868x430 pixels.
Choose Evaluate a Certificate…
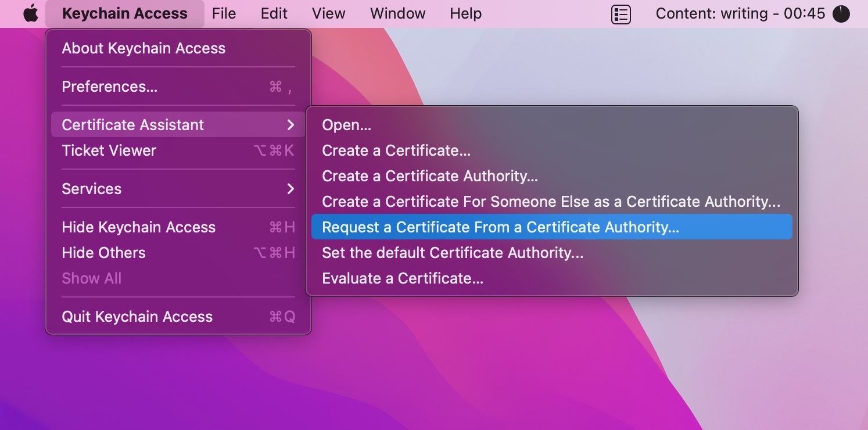coord(552,278)
